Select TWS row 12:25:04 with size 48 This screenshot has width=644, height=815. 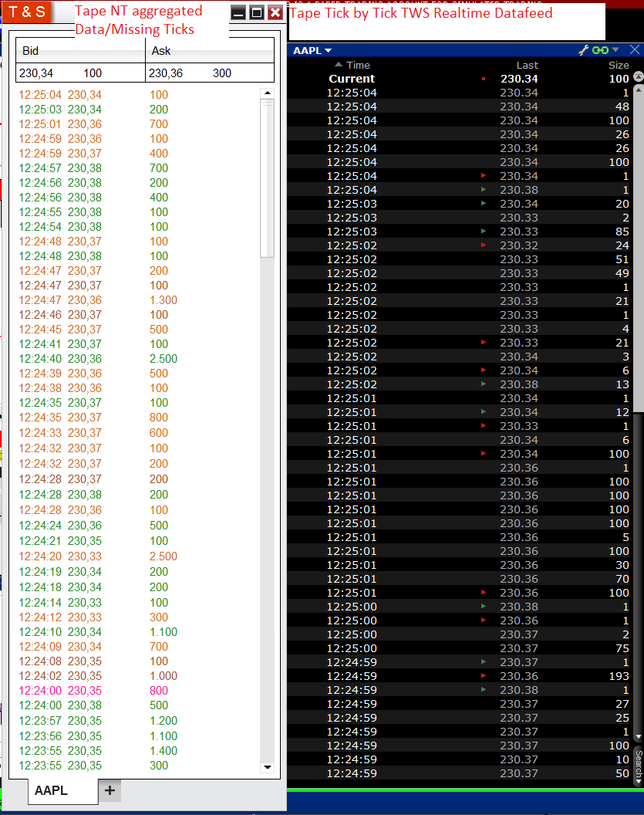coord(460,106)
